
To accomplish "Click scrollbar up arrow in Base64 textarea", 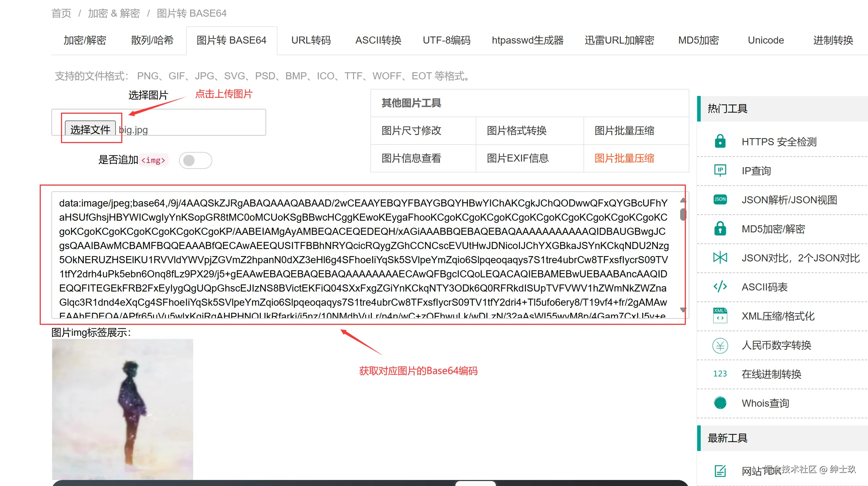I will 683,200.
